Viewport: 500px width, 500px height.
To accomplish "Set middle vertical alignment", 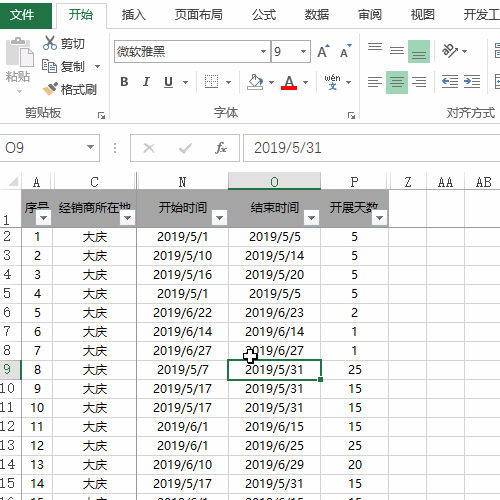I will pos(397,51).
